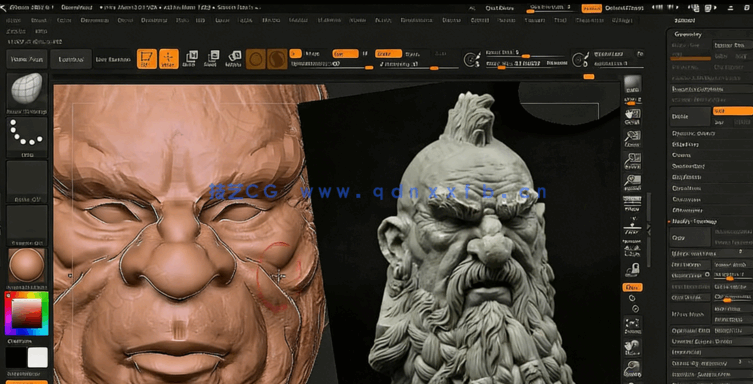Click the orange Menus button in title bar
This screenshot has width=753, height=384.
[591, 8]
